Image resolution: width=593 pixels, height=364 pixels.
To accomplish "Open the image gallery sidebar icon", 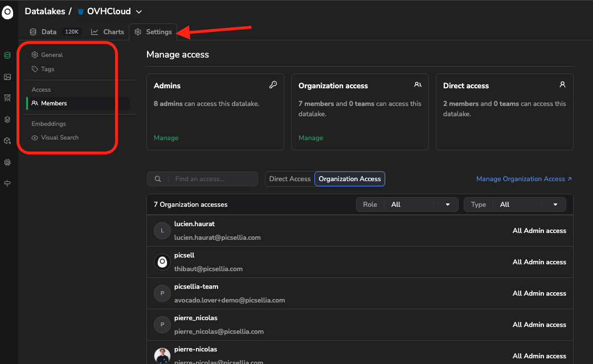I will [x=7, y=77].
